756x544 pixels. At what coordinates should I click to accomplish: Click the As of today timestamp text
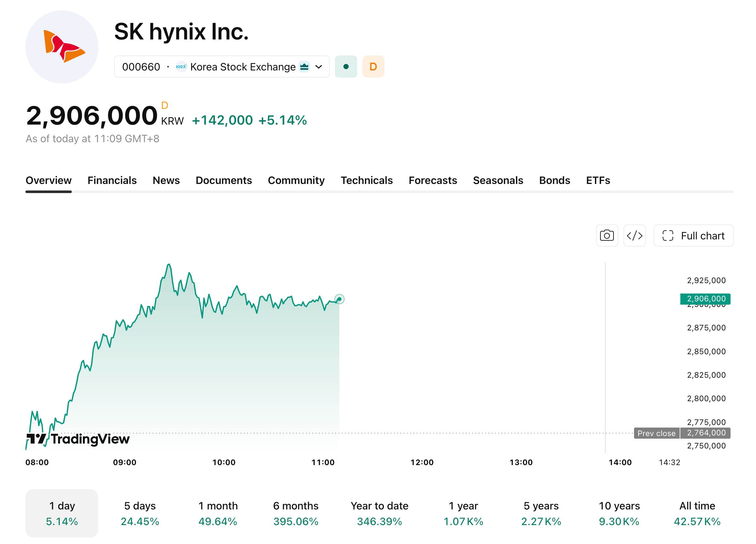click(93, 139)
